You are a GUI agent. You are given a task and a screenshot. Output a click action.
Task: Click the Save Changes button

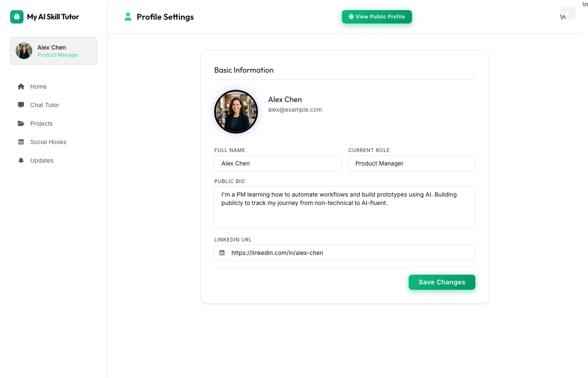(442, 282)
